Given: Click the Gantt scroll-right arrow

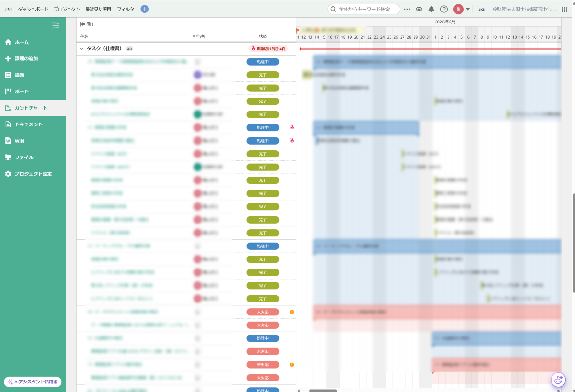Looking at the screenshot, I should [559, 390].
